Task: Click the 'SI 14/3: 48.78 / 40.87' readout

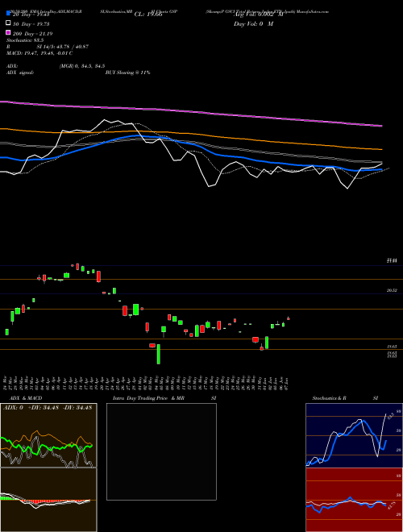Action: (63, 47)
